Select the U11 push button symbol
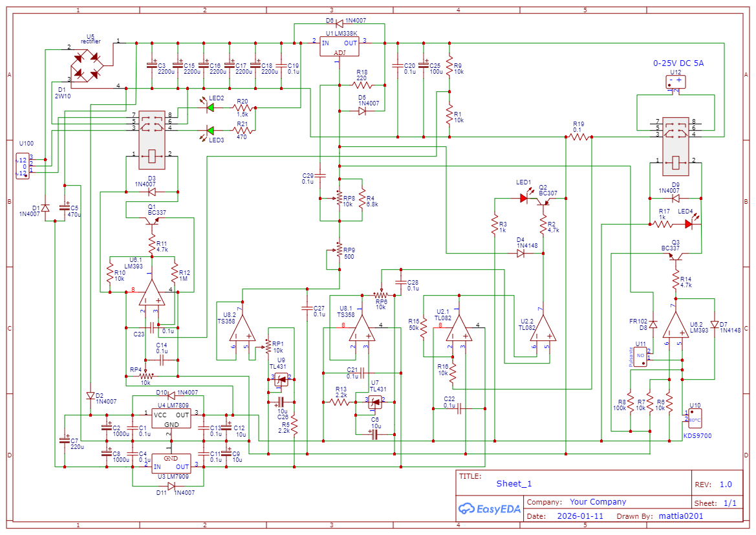This screenshot has width=756, height=535. coord(640,357)
